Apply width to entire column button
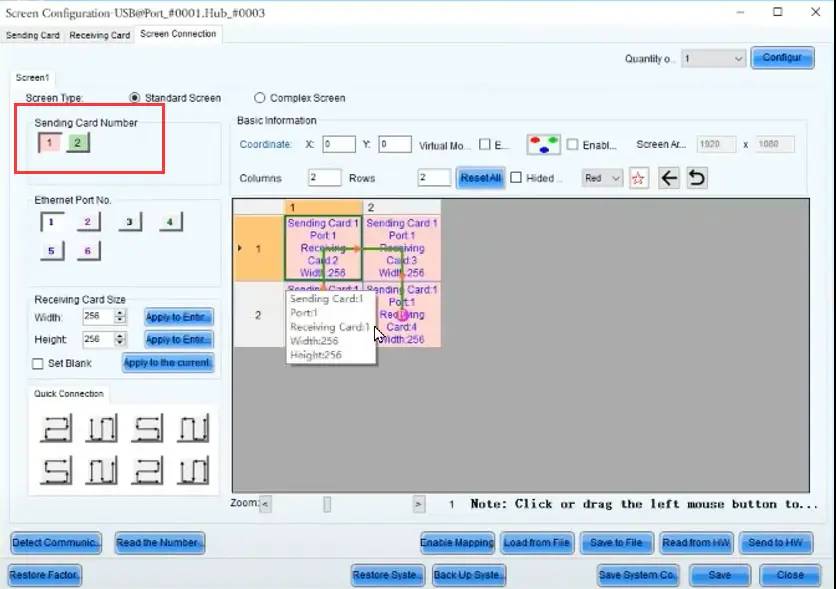Screen dimensions: 836x589 (x=179, y=317)
